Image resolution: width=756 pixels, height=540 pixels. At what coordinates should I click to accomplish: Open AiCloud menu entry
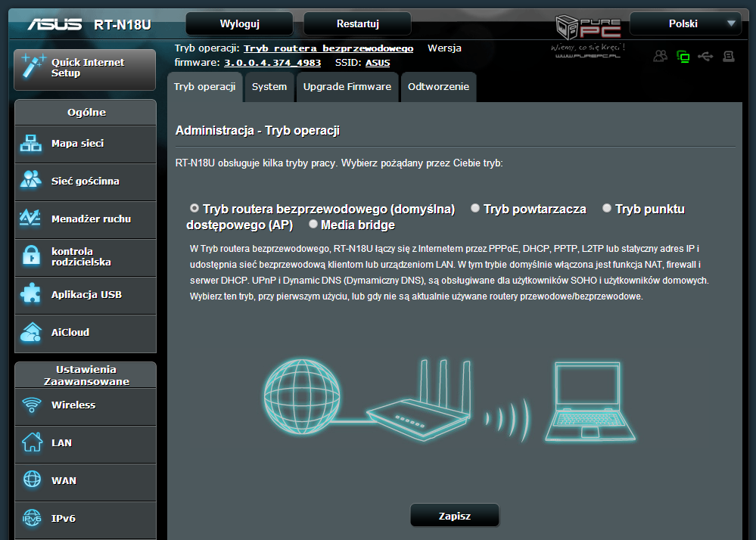click(x=86, y=332)
